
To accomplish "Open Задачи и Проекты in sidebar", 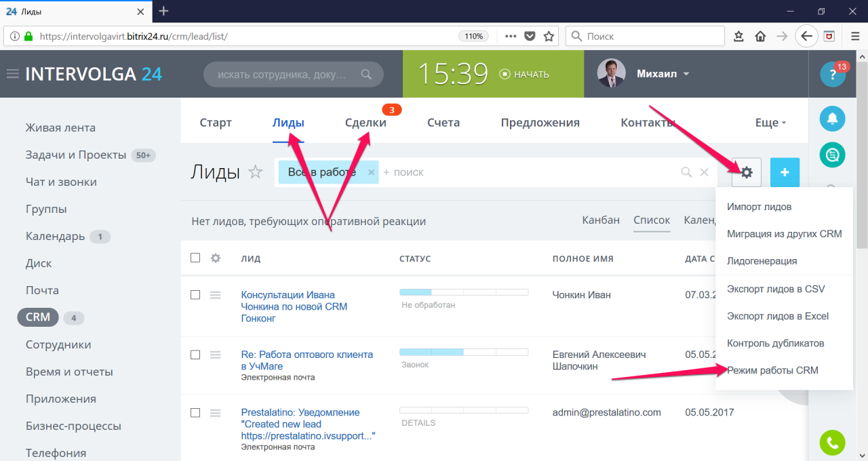I will (x=76, y=155).
